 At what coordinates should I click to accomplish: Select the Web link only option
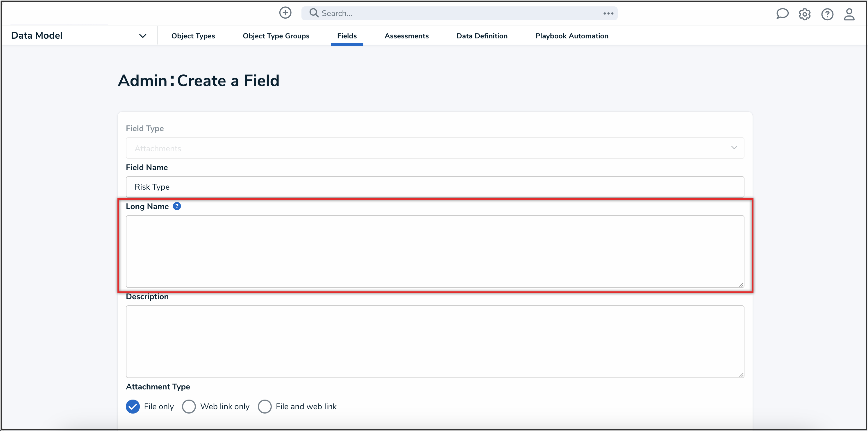(x=189, y=406)
